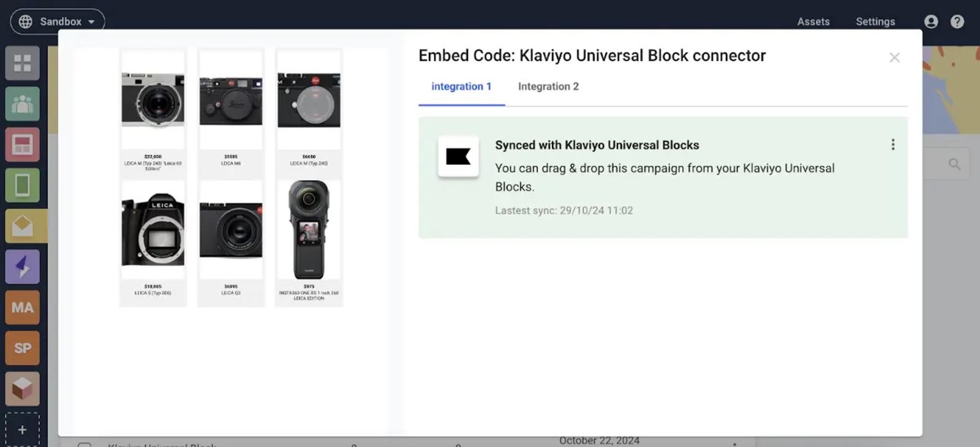The image size is (980, 447).
Task: Select the Leica Q3 camera thumbnail
Action: pos(231,230)
